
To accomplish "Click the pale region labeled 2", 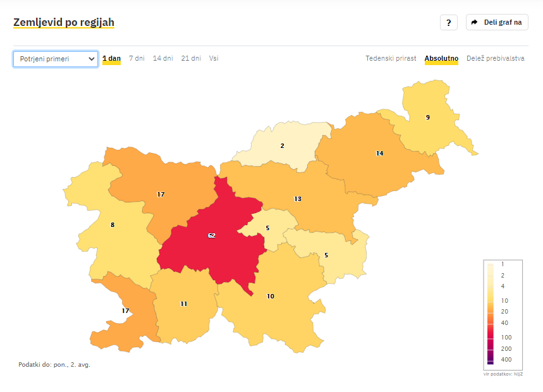I will (282, 146).
